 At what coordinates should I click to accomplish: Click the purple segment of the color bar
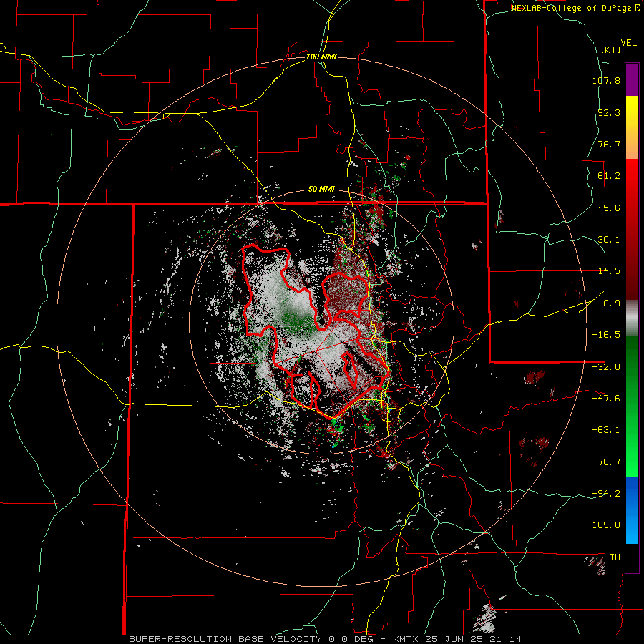coord(632,79)
